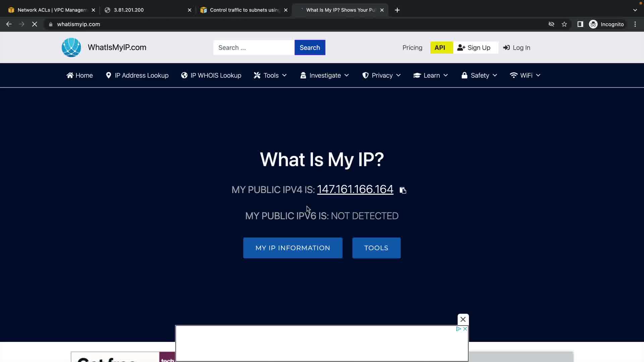Click into the site search field
The image size is (644, 362).
(254, 48)
